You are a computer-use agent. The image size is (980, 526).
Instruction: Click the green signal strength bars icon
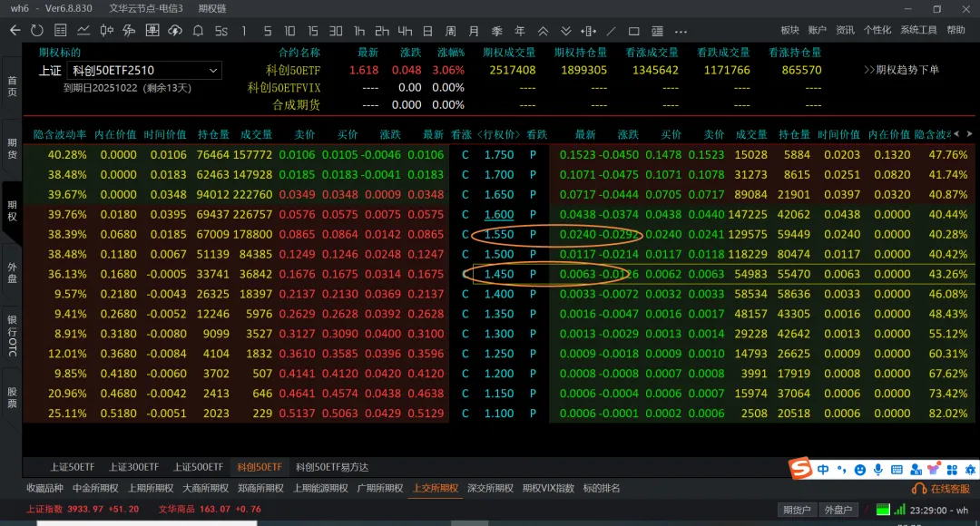click(900, 510)
